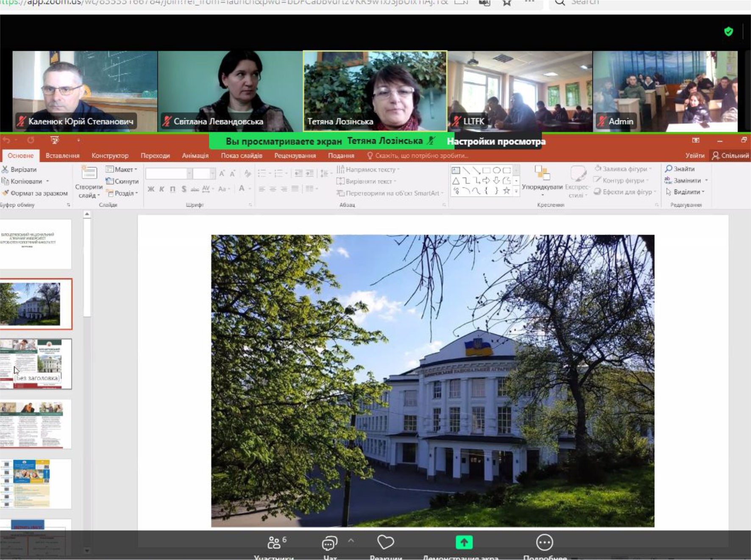Click Настройки просмотра view settings button
The height and width of the screenshot is (560, 751).
(x=496, y=141)
